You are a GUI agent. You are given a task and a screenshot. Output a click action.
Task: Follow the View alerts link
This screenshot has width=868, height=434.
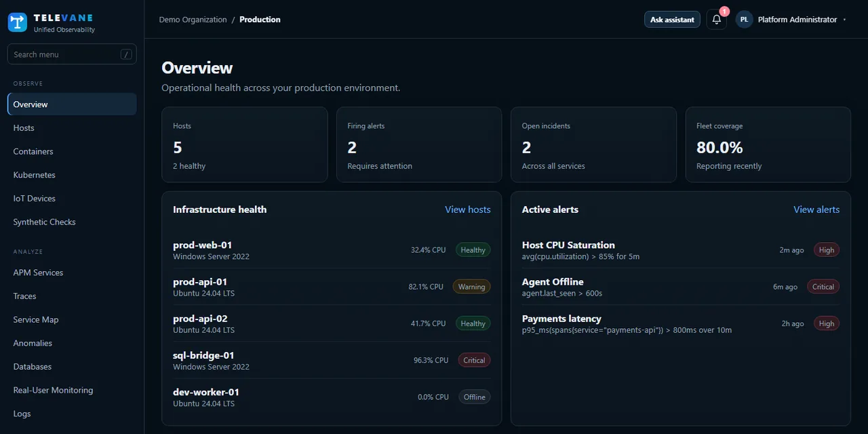(816, 210)
